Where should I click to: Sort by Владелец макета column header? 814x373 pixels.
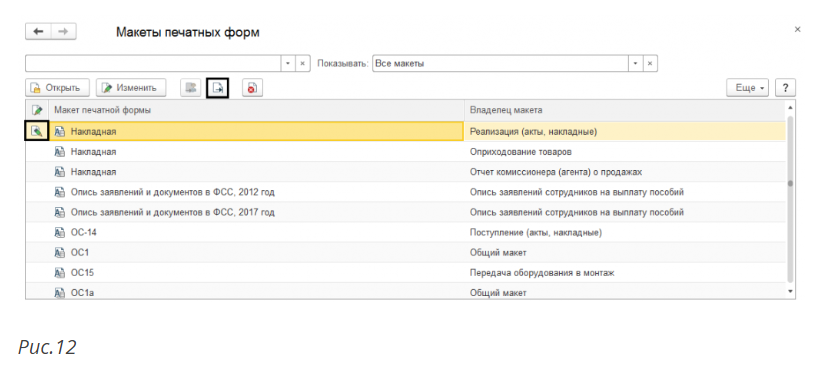[506, 110]
